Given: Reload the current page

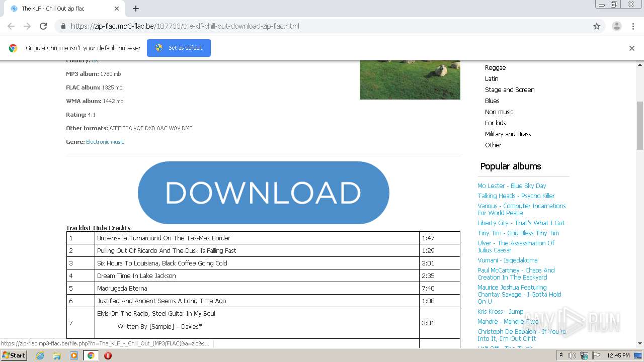Looking at the screenshot, I should (43, 26).
